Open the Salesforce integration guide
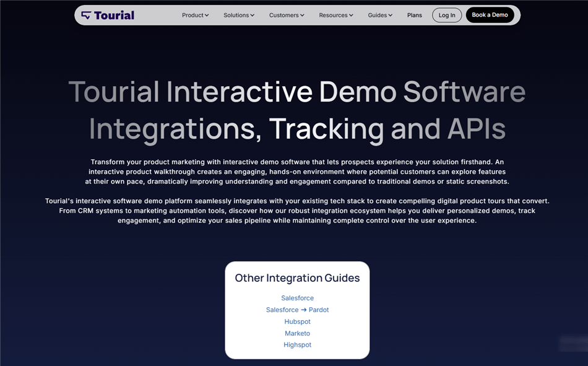588x366 pixels. [x=297, y=298]
